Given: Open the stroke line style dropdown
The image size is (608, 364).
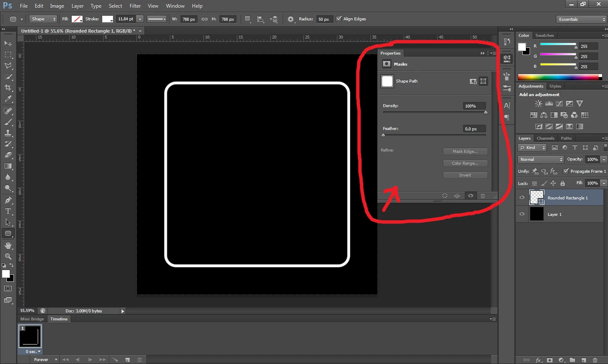Looking at the screenshot, I should point(157,19).
